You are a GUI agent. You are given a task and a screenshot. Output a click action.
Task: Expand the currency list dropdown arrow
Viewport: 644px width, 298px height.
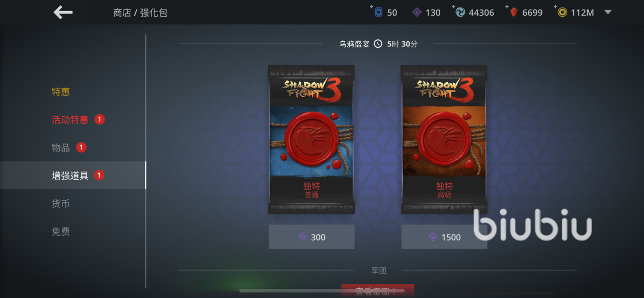point(608,12)
